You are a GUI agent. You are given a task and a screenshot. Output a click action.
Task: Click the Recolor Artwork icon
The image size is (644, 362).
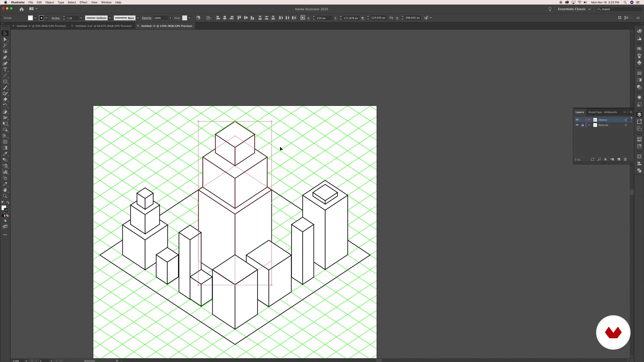198,18
